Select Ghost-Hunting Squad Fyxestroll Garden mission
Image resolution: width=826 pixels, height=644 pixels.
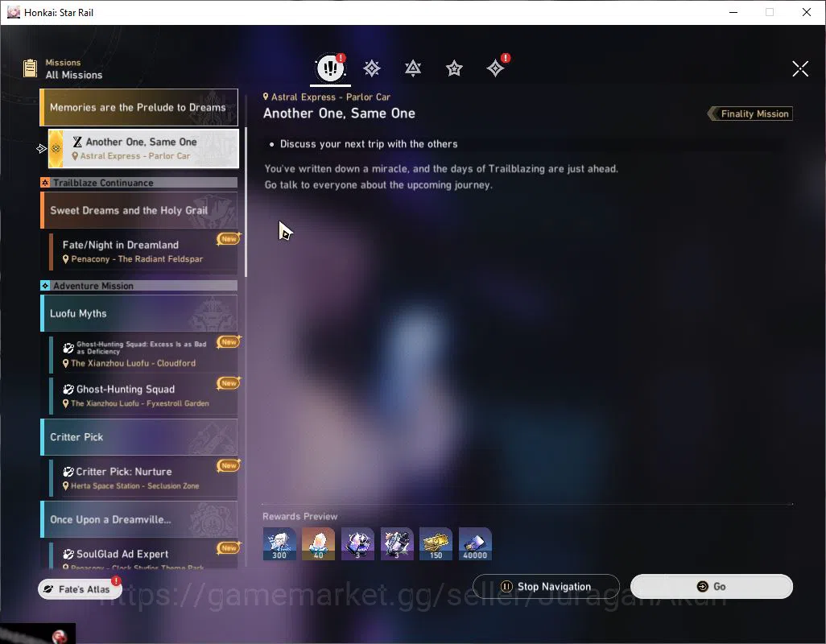click(x=143, y=395)
